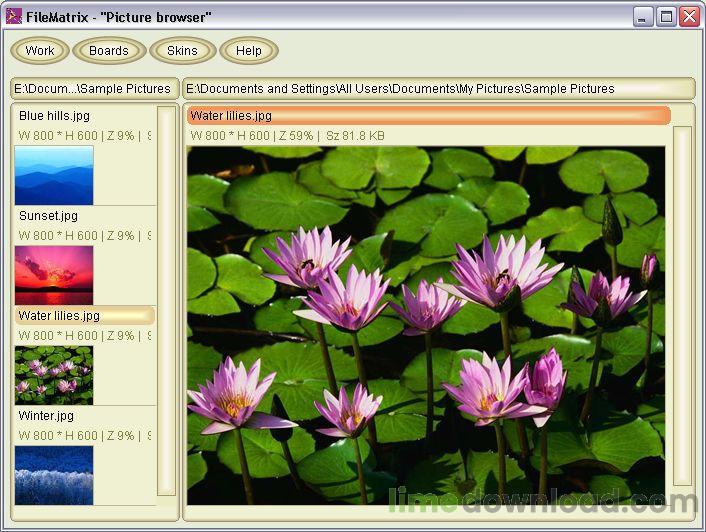Click the left panel folder path bar
706x532 pixels.
[x=95, y=89]
